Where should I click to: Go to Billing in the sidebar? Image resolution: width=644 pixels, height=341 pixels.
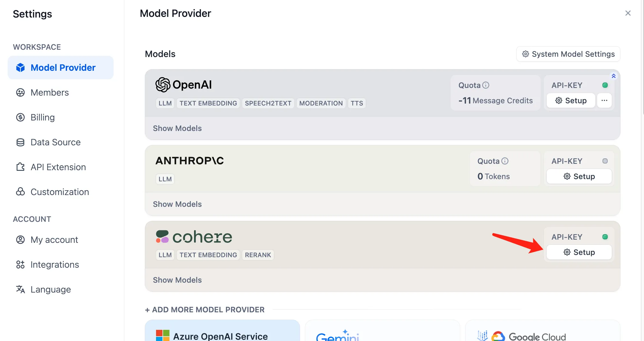(42, 117)
